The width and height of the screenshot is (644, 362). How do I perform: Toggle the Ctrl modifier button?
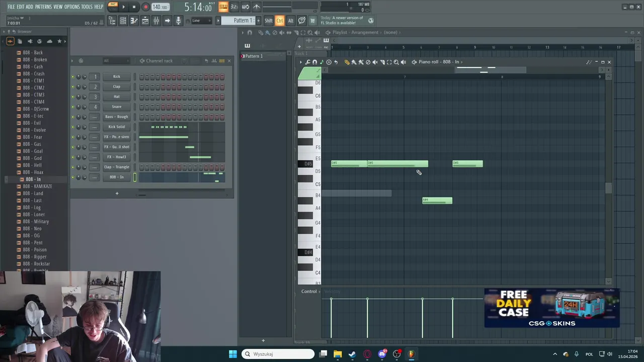pyautogui.click(x=280, y=21)
